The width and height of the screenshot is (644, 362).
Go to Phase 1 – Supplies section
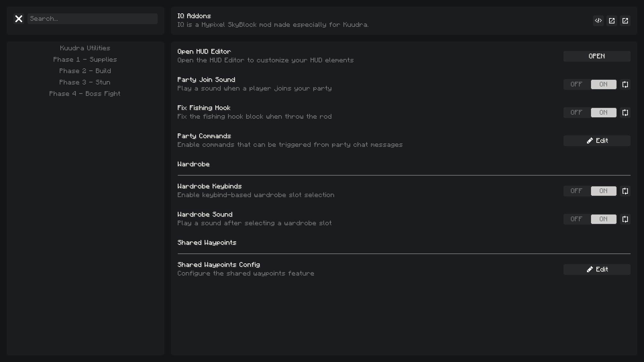tap(85, 60)
